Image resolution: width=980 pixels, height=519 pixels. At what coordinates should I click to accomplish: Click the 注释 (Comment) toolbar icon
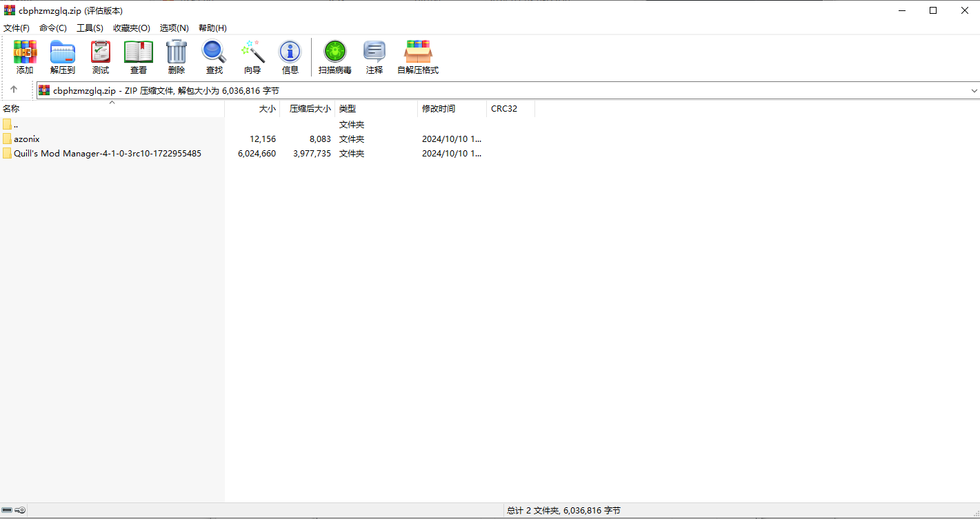[374, 52]
